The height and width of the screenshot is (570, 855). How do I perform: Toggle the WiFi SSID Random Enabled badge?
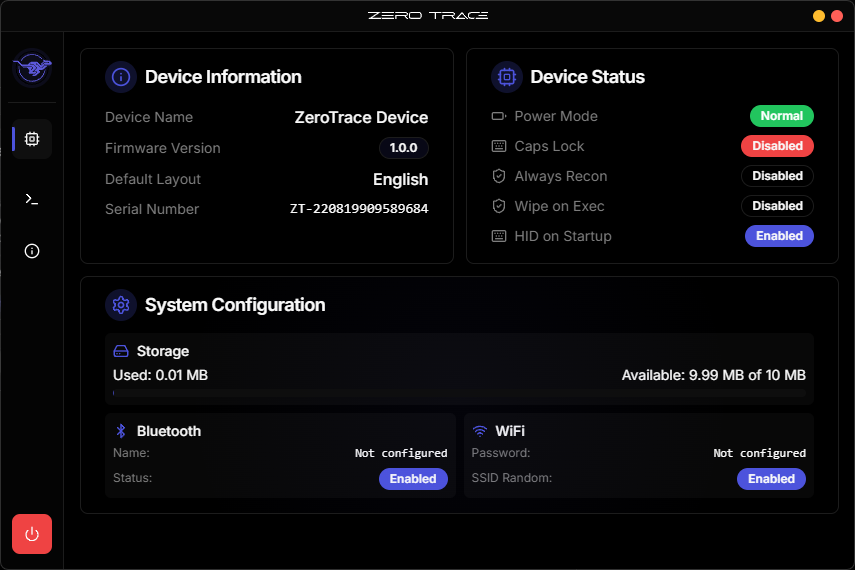point(771,479)
